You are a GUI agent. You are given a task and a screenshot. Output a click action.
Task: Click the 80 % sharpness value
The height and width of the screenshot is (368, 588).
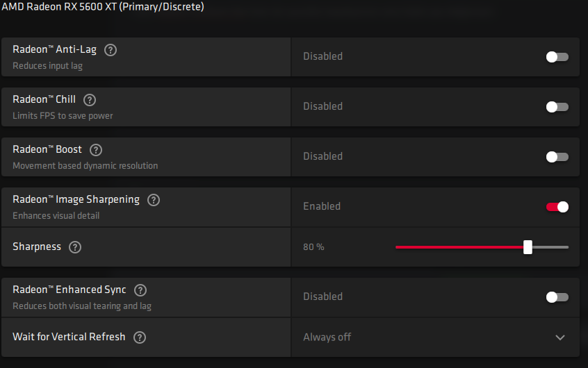click(313, 247)
